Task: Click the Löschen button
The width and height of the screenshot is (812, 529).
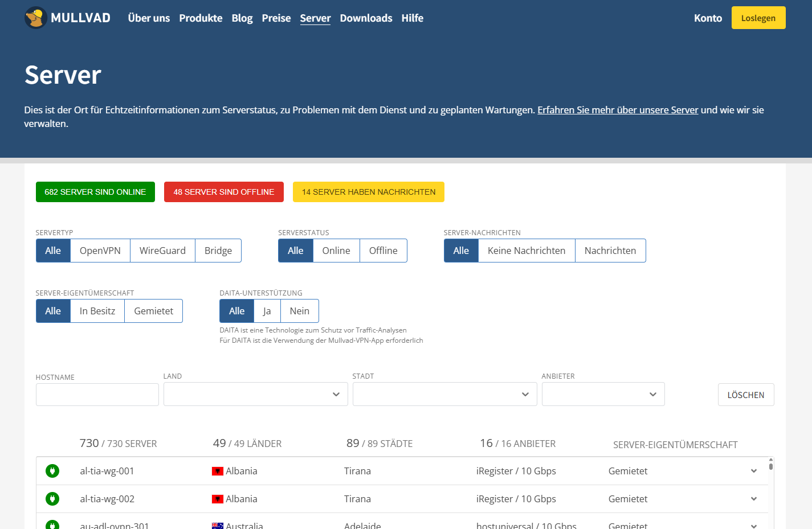Action: [746, 395]
